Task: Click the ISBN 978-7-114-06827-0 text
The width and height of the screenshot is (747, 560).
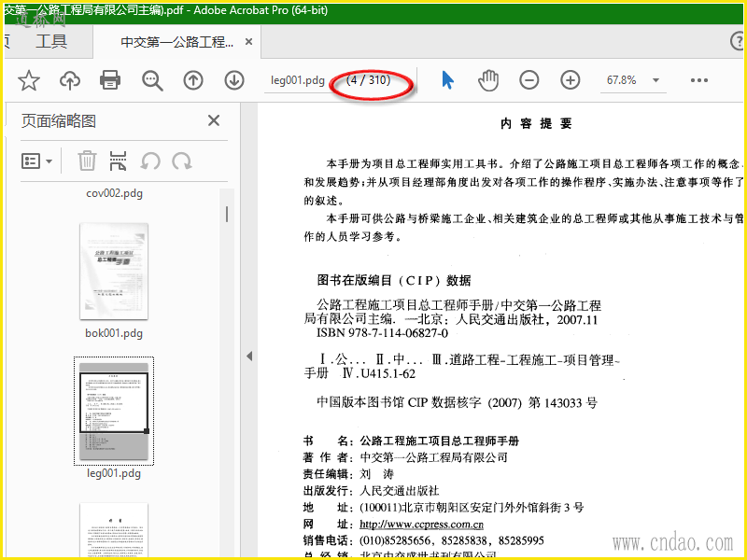Action: point(382,333)
